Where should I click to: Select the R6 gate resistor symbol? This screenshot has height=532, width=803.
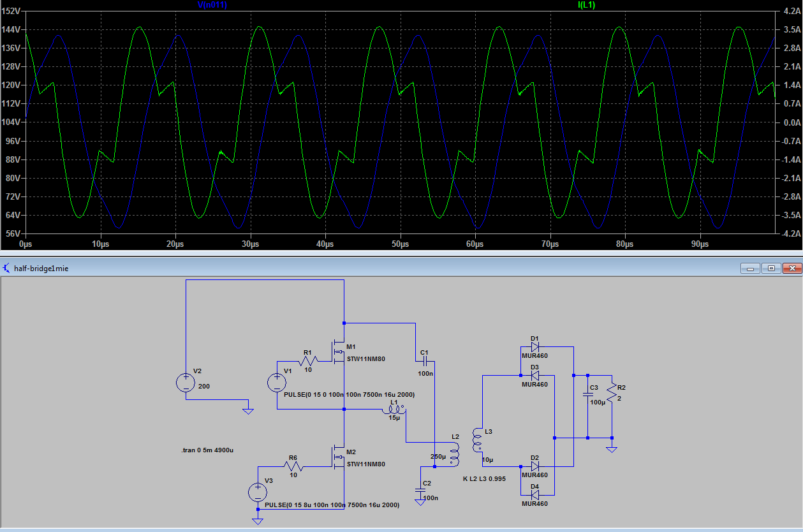[293, 467]
